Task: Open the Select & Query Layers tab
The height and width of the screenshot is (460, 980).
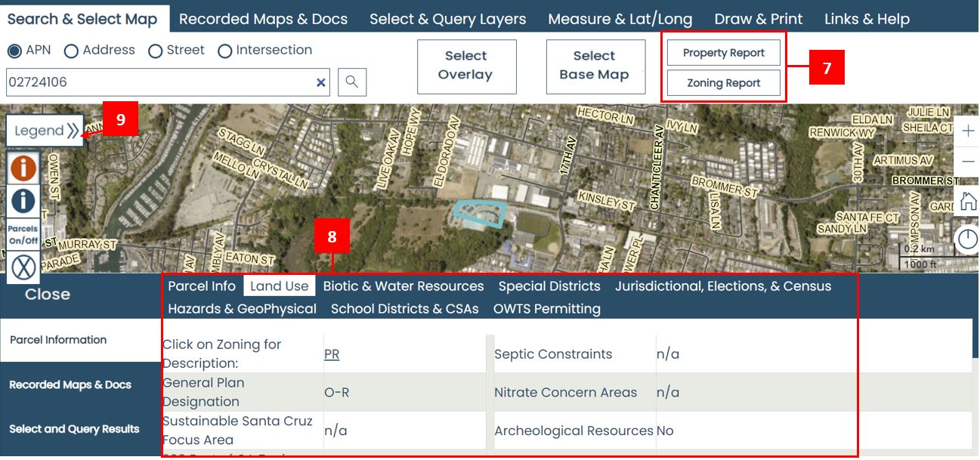Action: [x=447, y=19]
